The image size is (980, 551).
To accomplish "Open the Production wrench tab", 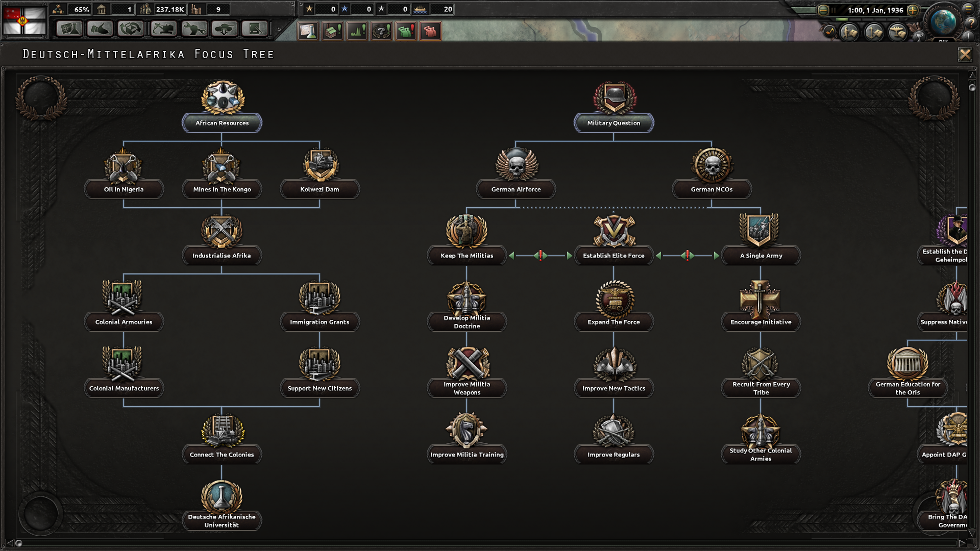I will tap(194, 29).
